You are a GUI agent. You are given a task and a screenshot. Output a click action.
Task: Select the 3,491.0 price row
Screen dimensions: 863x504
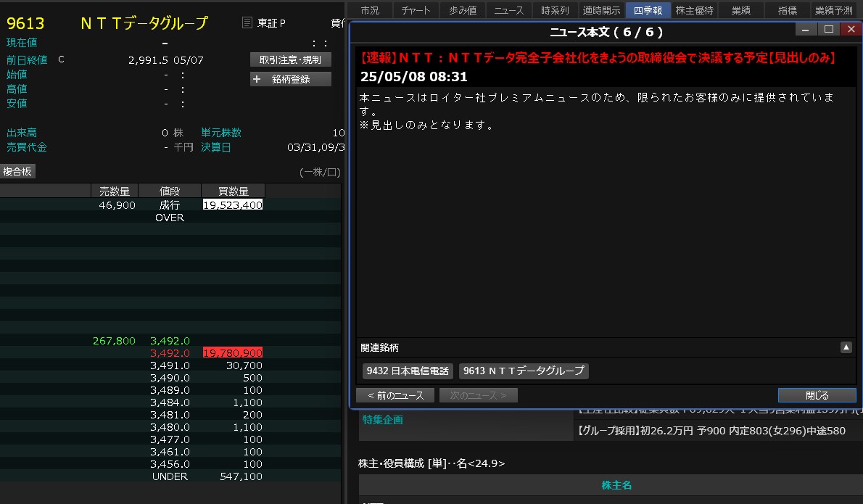[170, 365]
